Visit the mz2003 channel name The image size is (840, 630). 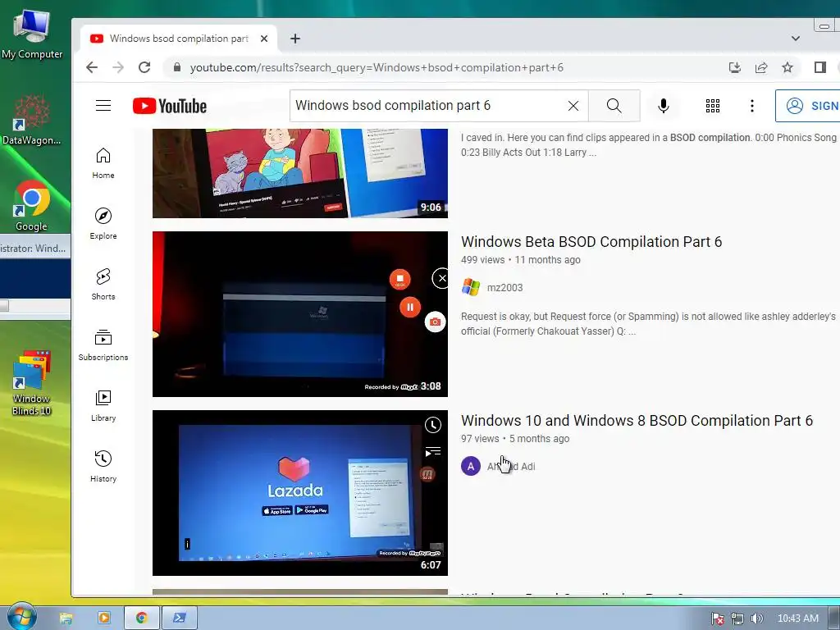[x=504, y=288]
